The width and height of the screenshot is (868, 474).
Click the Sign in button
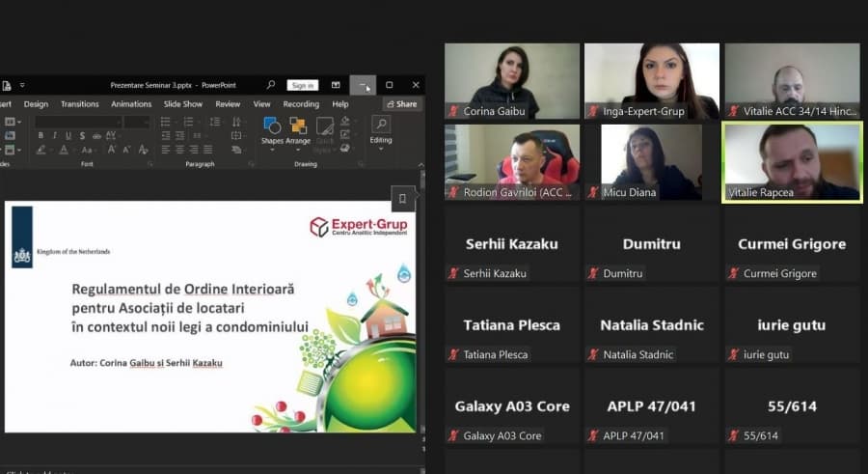point(302,85)
